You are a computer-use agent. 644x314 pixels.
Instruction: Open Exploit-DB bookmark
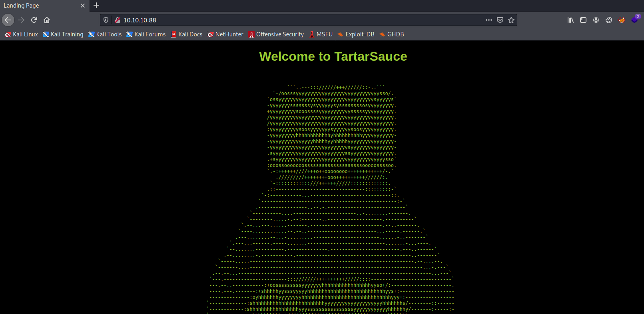tap(356, 34)
